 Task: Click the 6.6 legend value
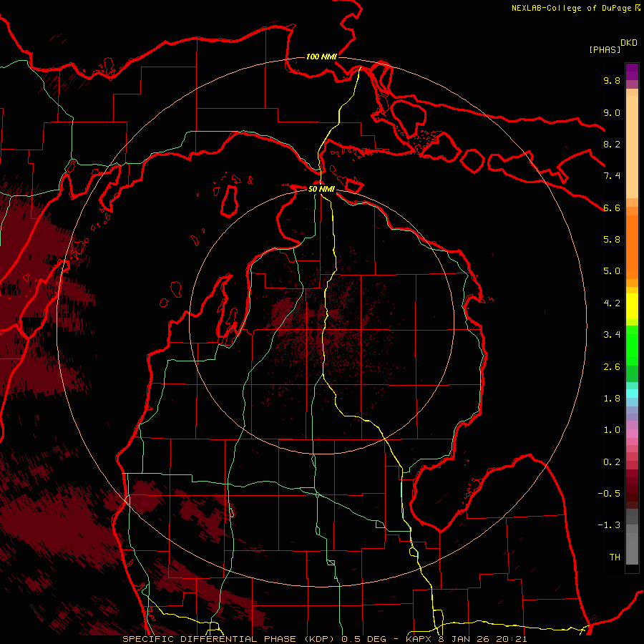tap(612, 208)
